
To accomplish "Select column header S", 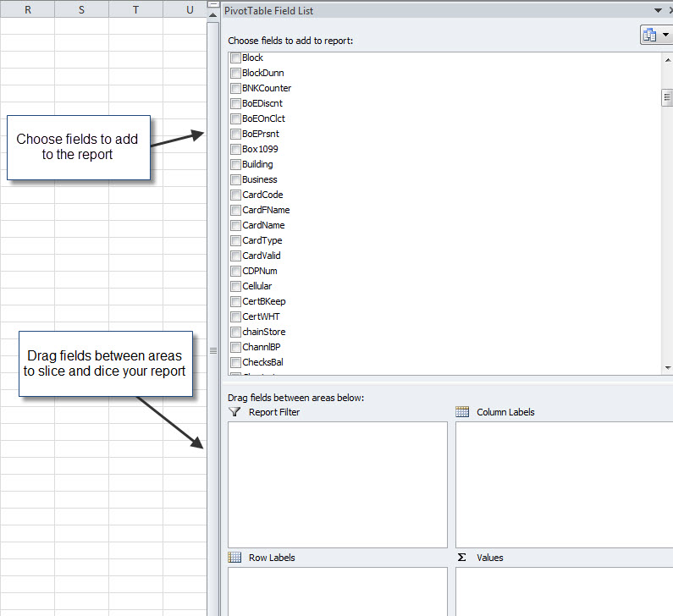I will coord(81,9).
